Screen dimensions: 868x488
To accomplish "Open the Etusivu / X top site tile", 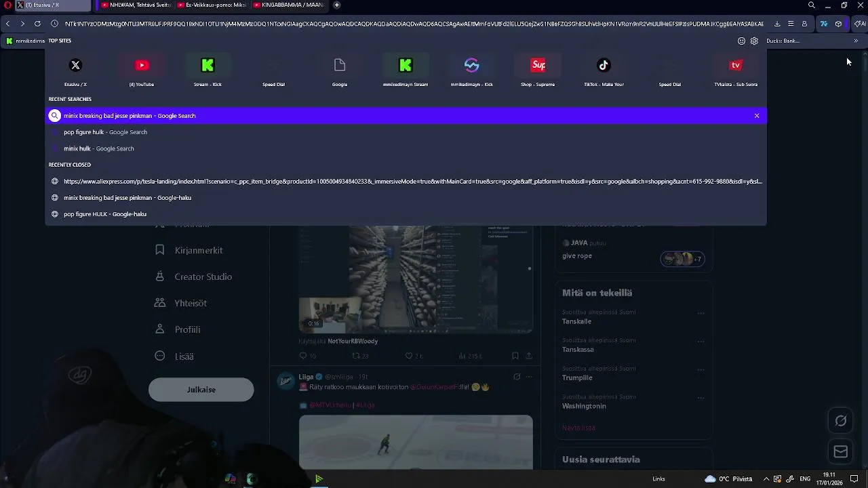I will click(75, 71).
